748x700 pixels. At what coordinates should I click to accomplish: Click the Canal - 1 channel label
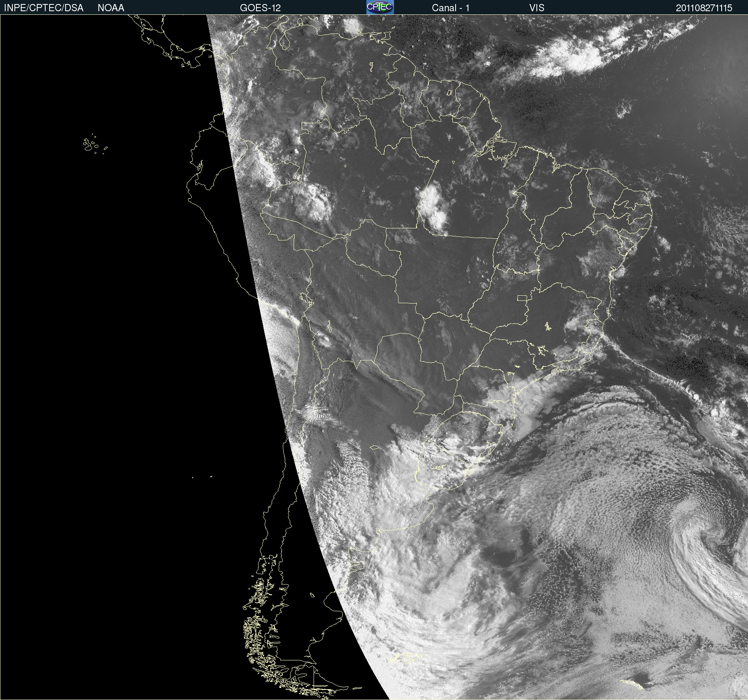coord(451,8)
